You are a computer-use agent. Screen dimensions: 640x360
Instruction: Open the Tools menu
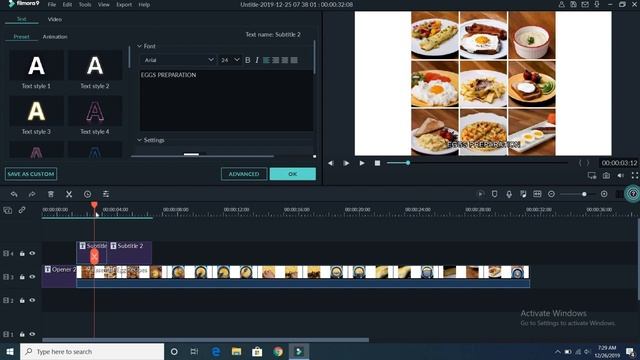click(x=85, y=4)
